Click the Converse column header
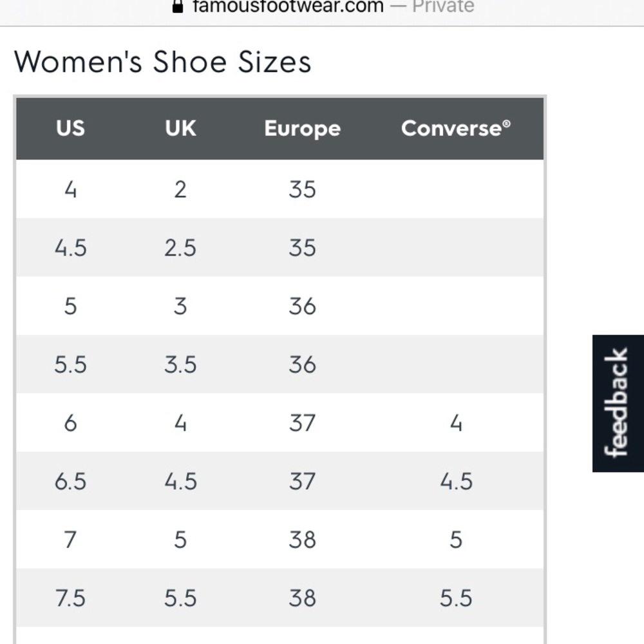The image size is (644, 644). [456, 128]
